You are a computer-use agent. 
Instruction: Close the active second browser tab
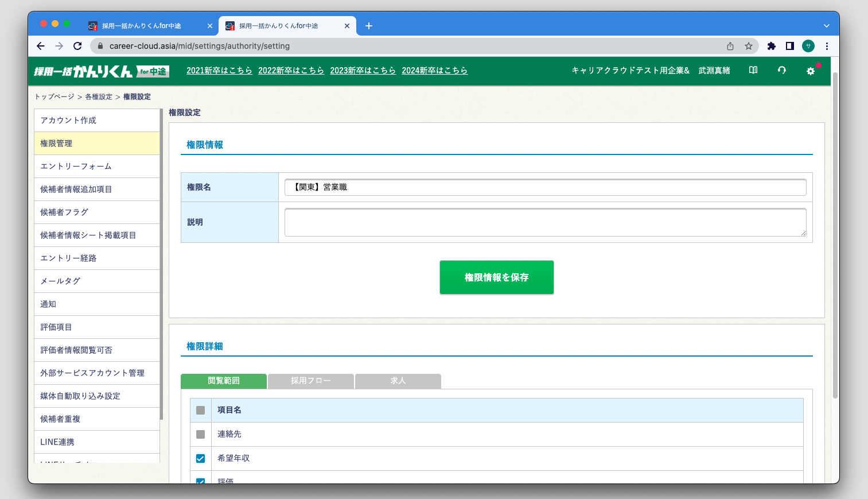coord(347,26)
